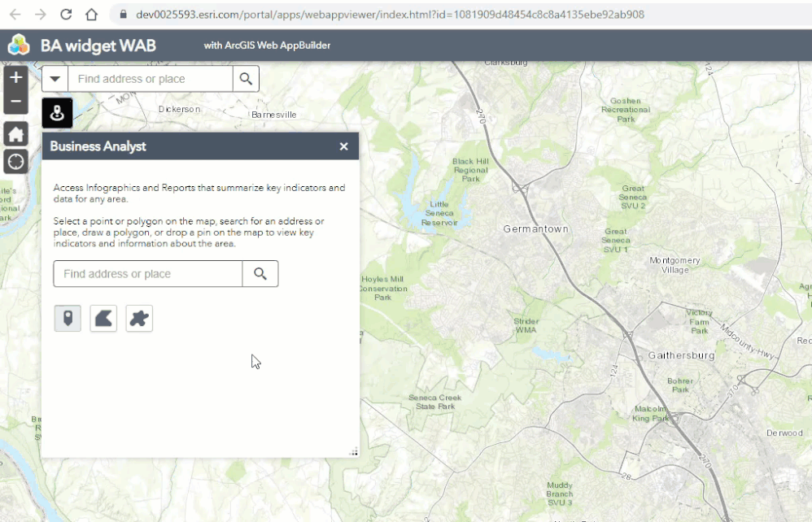Click the Great Seneca SVU 2 label
Image resolution: width=812 pixels, height=522 pixels.
coord(633,197)
